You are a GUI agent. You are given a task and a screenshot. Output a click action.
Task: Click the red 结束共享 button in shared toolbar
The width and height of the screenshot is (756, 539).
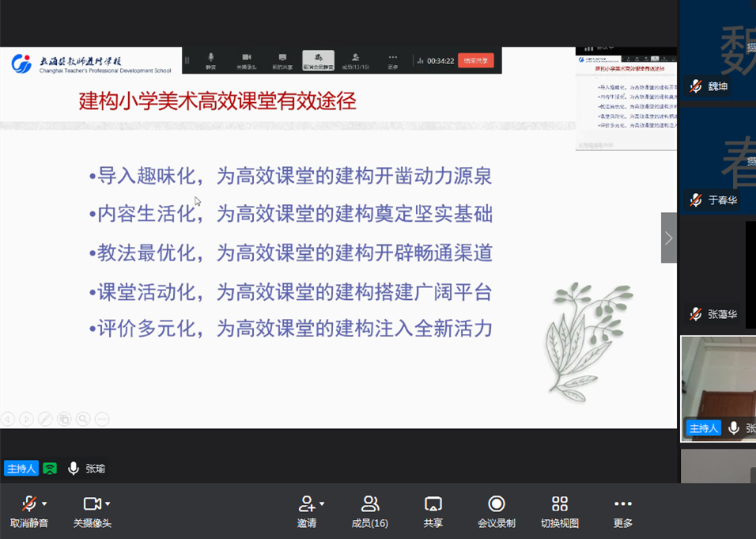pyautogui.click(x=476, y=60)
